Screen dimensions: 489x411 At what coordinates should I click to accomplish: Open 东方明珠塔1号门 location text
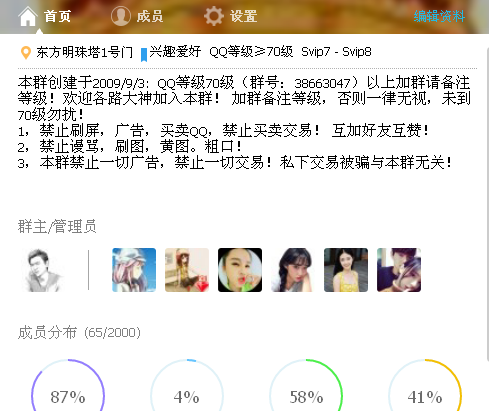coord(85,52)
